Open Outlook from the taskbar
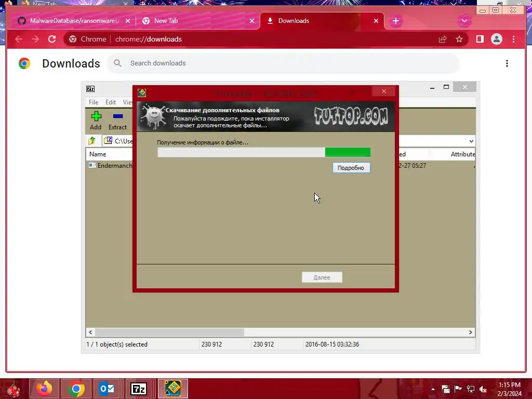The height and width of the screenshot is (399, 532). click(107, 389)
